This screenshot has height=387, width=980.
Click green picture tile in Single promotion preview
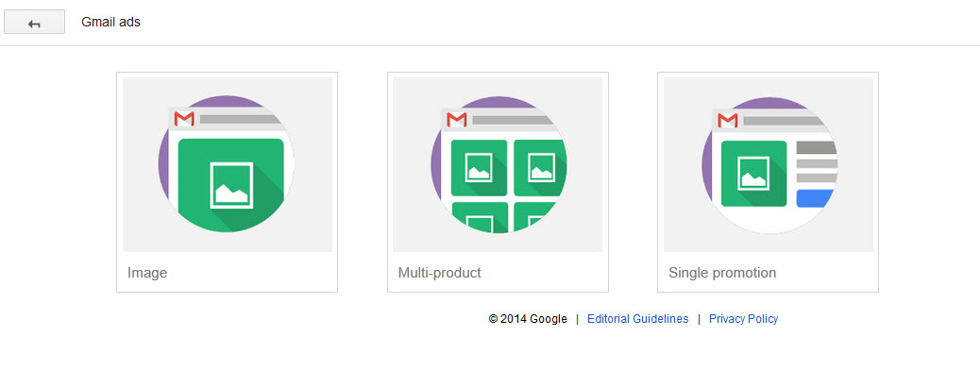[753, 174]
